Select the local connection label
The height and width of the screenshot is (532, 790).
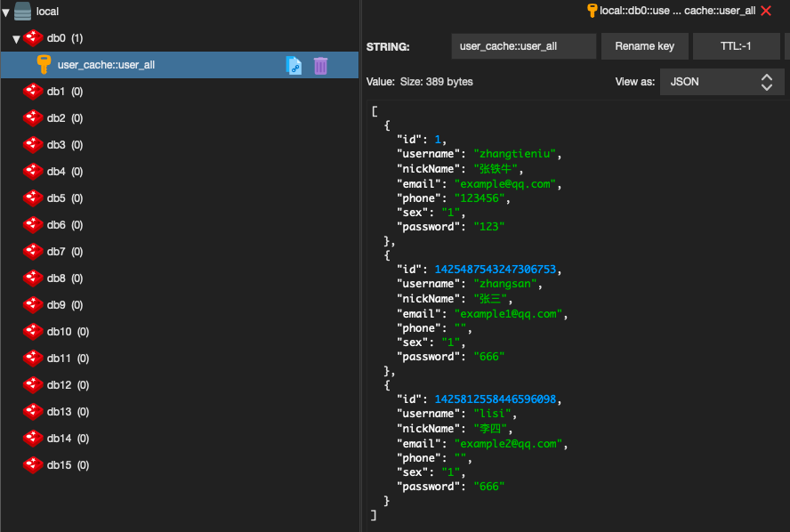(47, 11)
